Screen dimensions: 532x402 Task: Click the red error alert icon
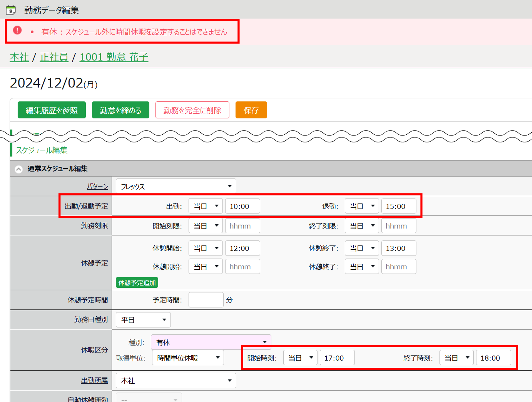pyautogui.click(x=17, y=30)
